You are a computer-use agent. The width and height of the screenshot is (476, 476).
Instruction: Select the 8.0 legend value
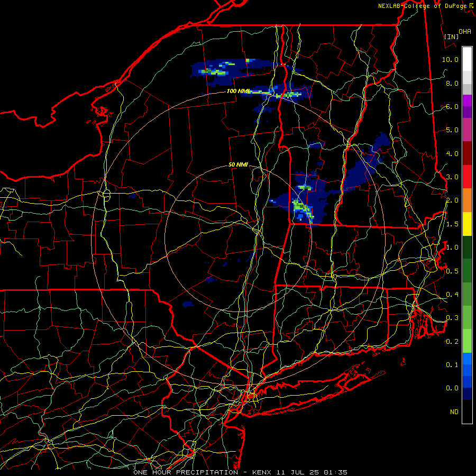coord(452,83)
